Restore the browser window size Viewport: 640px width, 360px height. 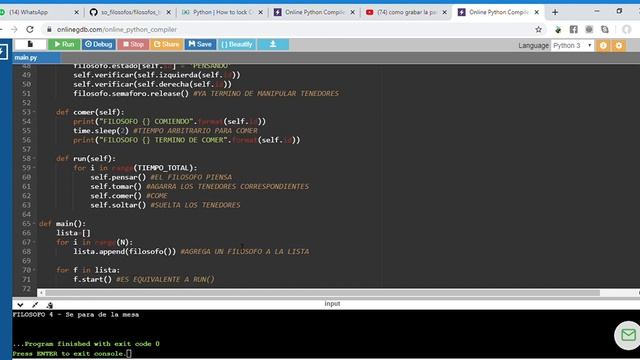point(619,11)
